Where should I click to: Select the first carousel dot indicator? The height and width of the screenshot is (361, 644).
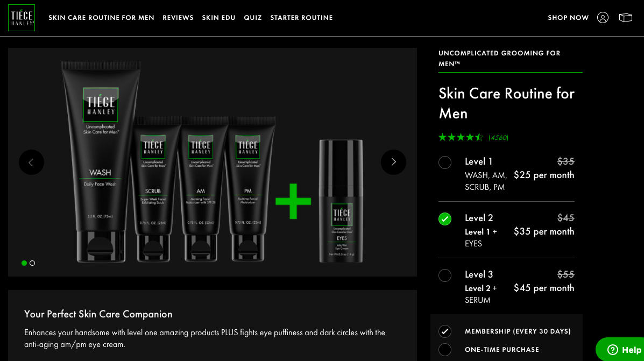24,263
